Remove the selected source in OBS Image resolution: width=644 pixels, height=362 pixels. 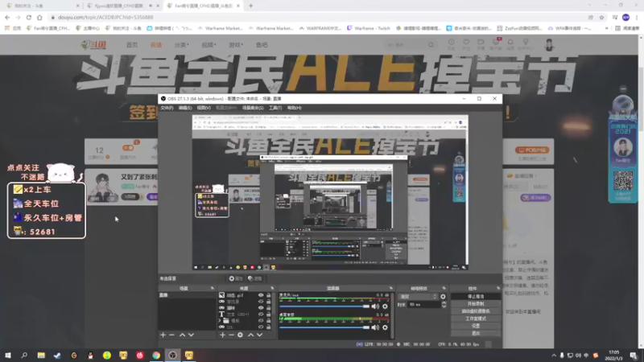(231, 335)
